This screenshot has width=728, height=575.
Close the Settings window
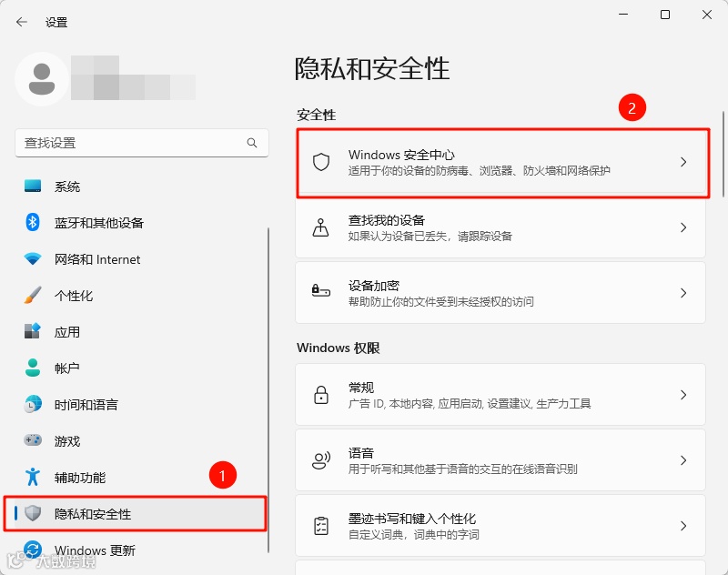707,15
